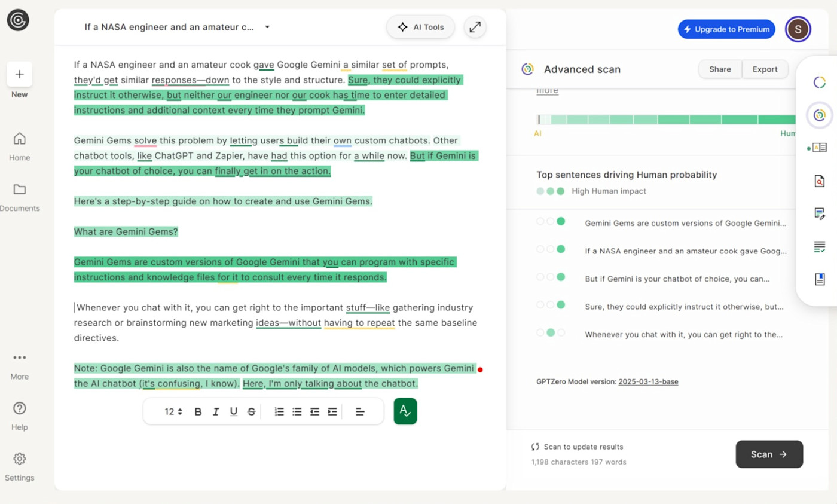Image resolution: width=837 pixels, height=504 pixels.
Task: Click Upgrade to Premium
Action: point(726,29)
